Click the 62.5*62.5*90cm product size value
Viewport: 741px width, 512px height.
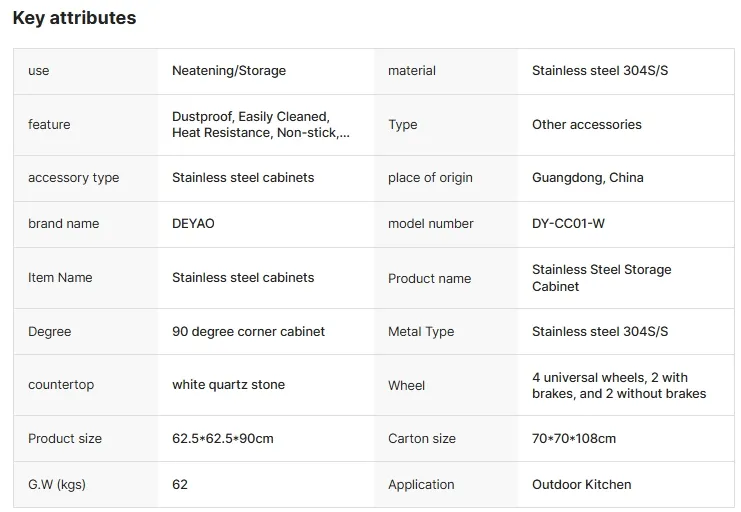pyautogui.click(x=223, y=438)
